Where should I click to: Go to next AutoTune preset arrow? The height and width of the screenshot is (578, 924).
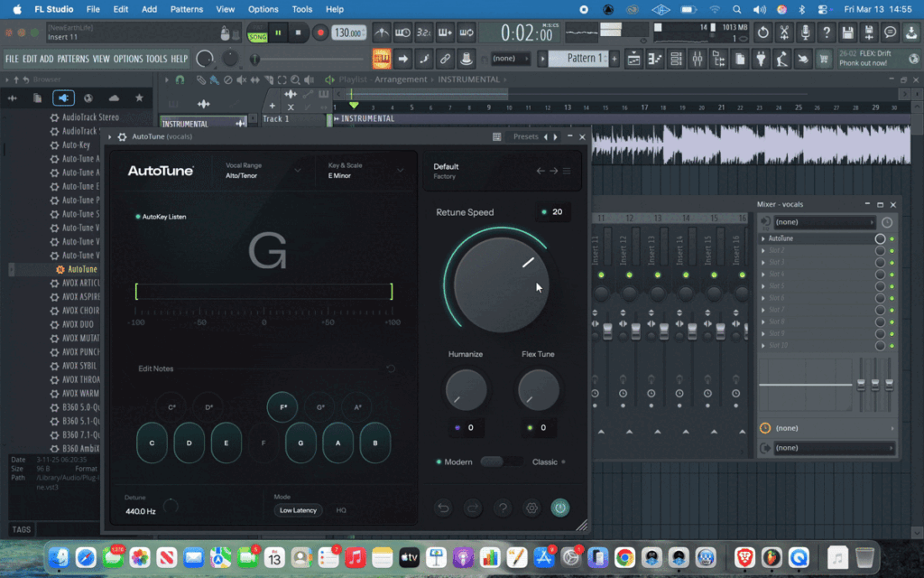click(553, 171)
